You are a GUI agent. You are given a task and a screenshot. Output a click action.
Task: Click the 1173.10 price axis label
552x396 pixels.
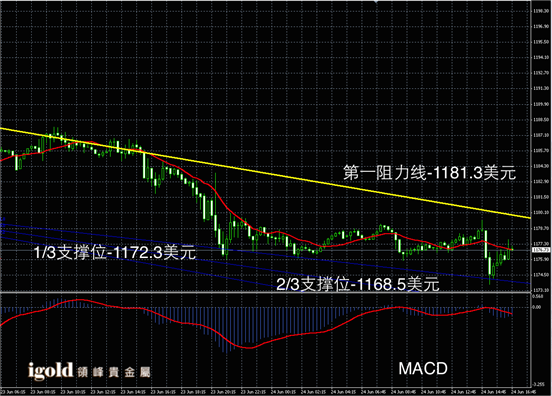click(x=541, y=290)
